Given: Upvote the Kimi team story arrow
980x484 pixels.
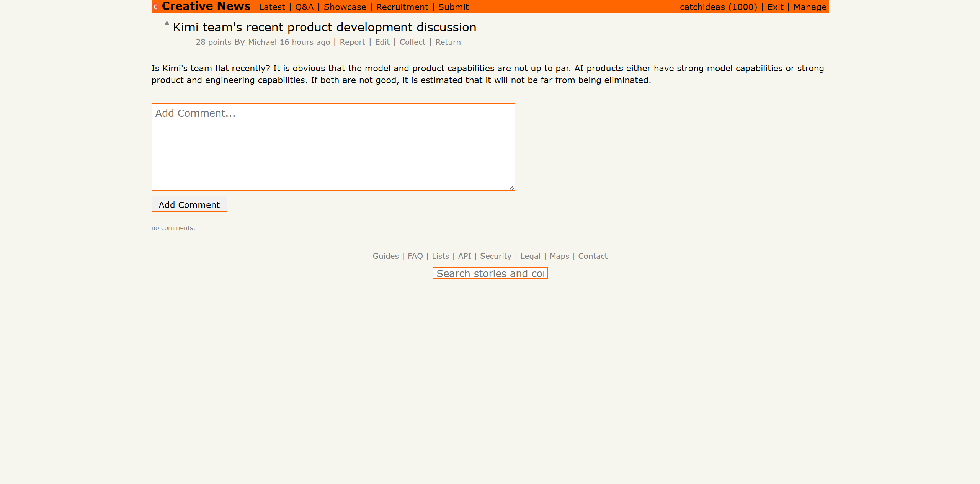Looking at the screenshot, I should pos(167,23).
